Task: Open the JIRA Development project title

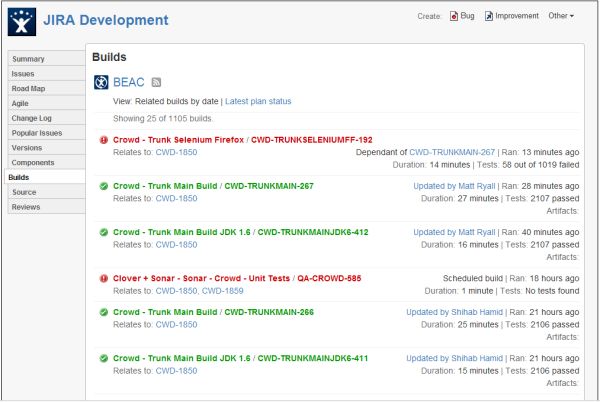Action: pyautogui.click(x=106, y=20)
